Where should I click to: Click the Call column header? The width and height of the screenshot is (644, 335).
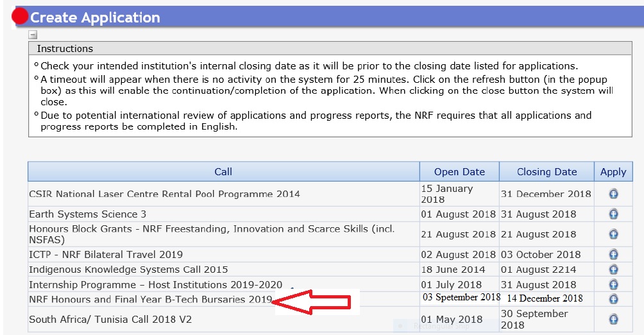(x=223, y=171)
